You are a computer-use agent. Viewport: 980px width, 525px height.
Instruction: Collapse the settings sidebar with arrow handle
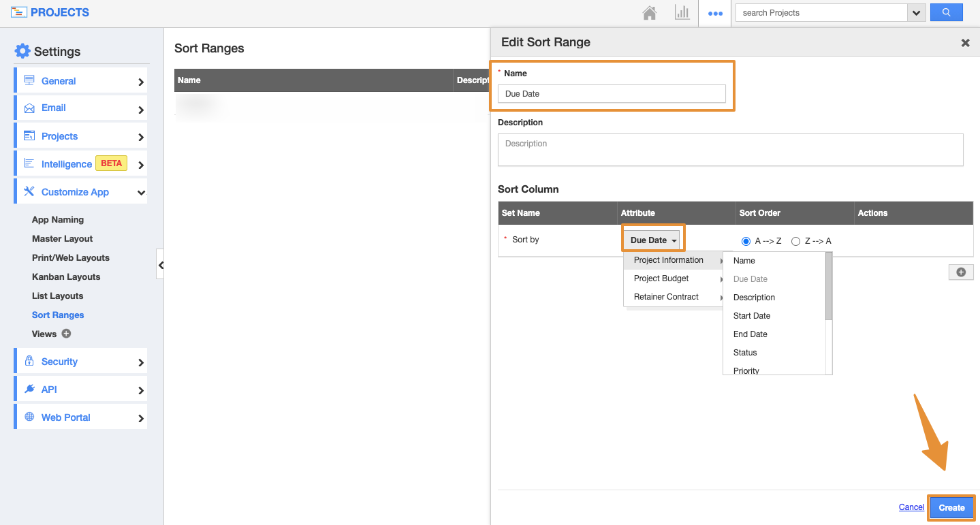[160, 265]
